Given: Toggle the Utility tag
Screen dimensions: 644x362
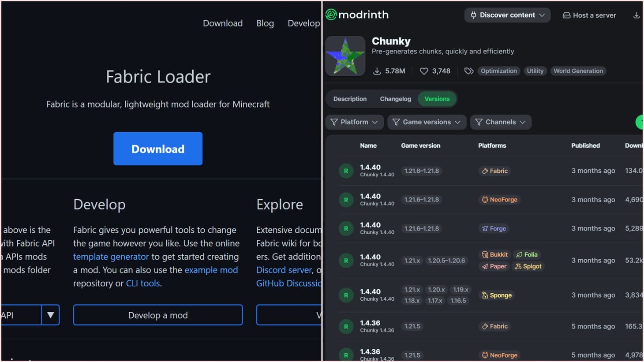Looking at the screenshot, I should click(x=535, y=71).
